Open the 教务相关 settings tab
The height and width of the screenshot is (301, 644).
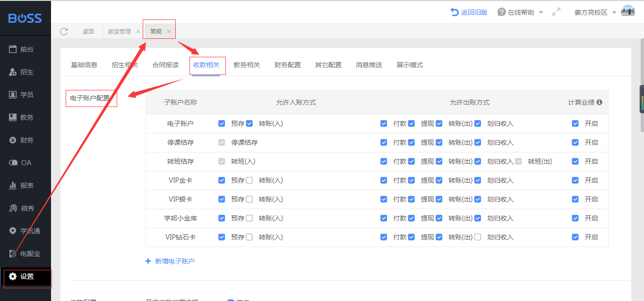pos(247,65)
